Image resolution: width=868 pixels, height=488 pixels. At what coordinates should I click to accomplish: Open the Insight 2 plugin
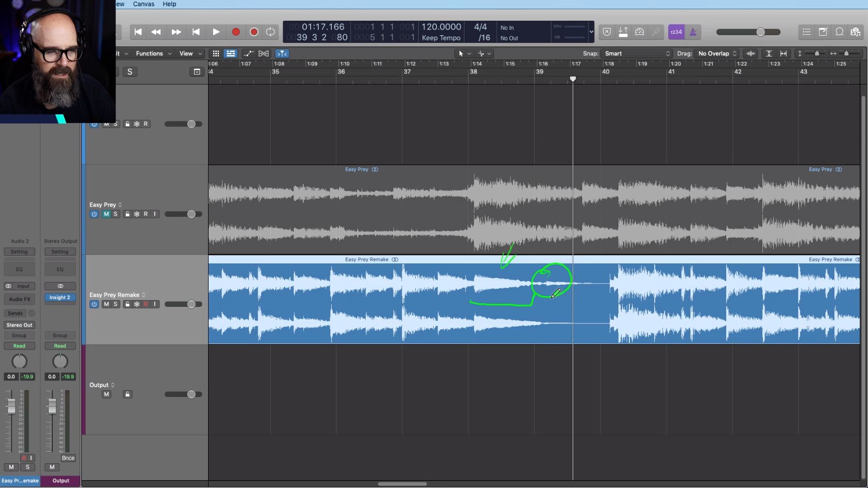pos(60,298)
